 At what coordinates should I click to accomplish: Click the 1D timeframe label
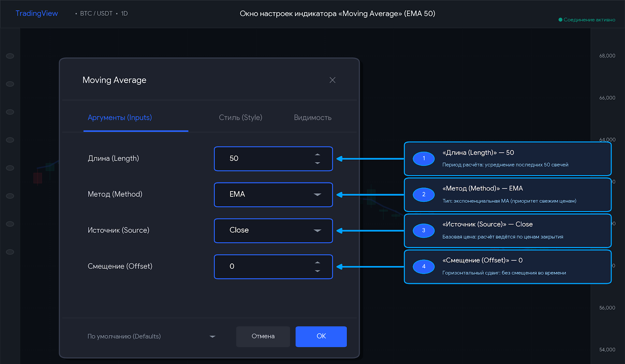pos(124,13)
